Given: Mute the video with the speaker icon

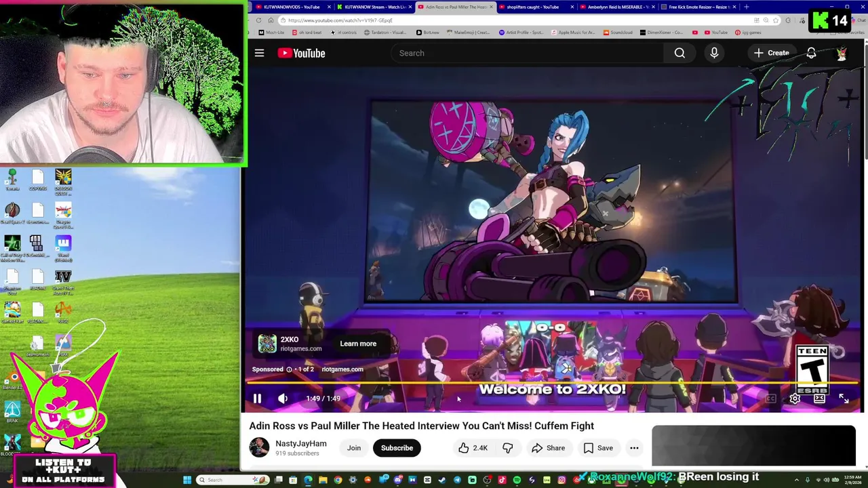Looking at the screenshot, I should point(283,399).
